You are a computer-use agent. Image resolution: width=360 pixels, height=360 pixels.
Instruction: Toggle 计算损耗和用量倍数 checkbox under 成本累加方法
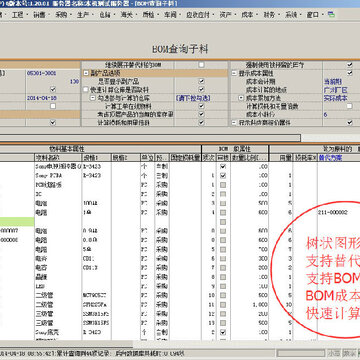point(349,106)
